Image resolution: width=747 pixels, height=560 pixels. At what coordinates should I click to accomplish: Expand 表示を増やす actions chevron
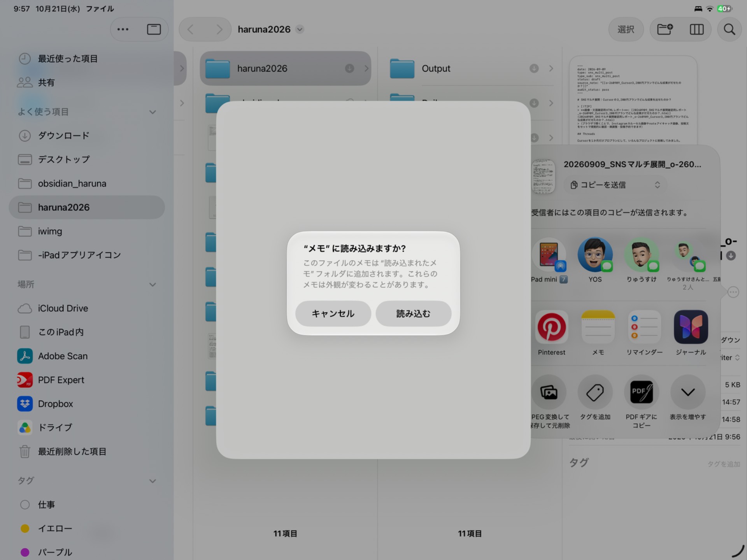coord(687,392)
